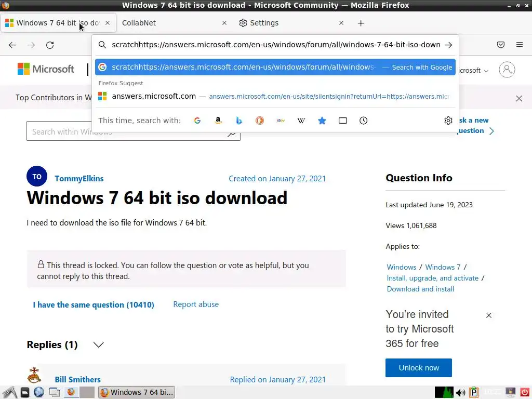
Task: Collapse the Replies (1) section
Action: pyautogui.click(x=98, y=345)
